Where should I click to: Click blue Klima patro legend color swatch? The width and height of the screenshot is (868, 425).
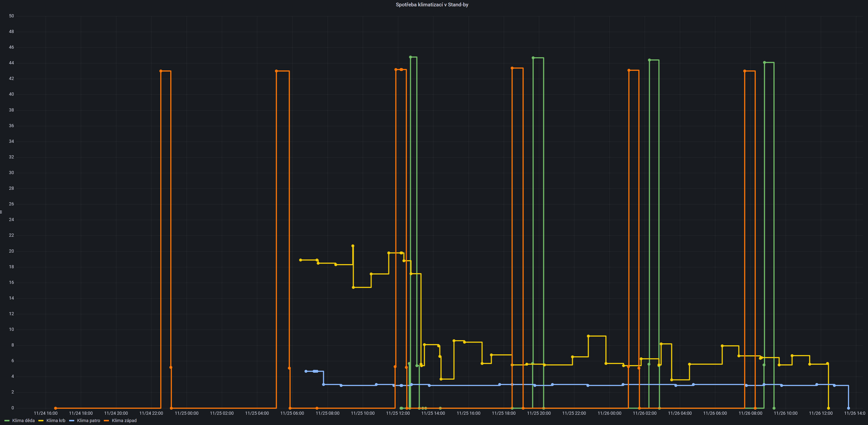(71, 421)
